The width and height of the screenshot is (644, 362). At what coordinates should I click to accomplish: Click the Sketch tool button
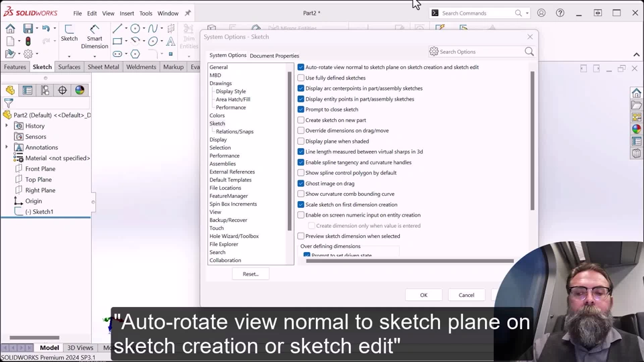click(69, 33)
